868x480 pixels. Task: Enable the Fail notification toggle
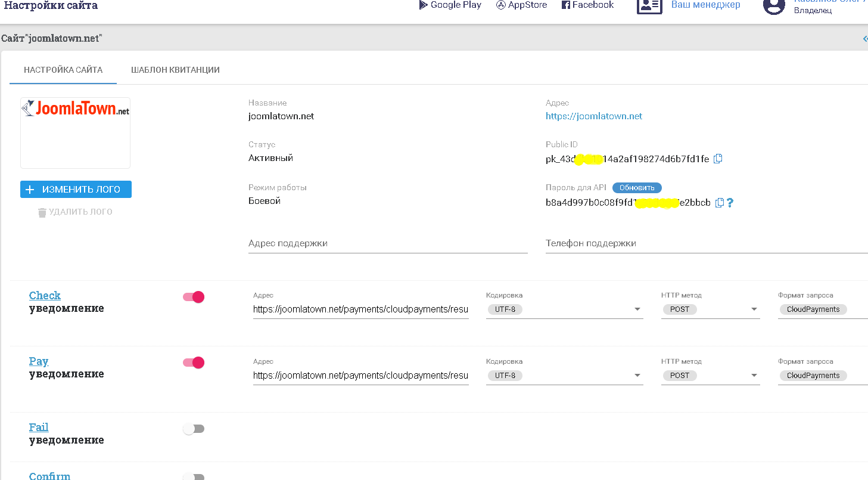[194, 429]
